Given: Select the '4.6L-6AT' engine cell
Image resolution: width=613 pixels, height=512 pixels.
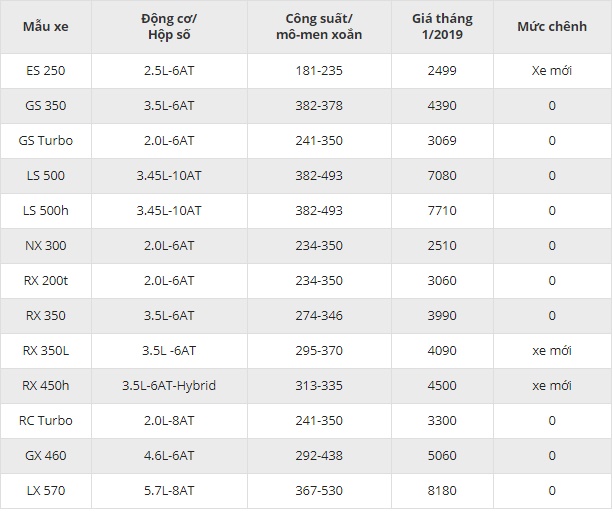Looking at the screenshot, I should (168, 456).
